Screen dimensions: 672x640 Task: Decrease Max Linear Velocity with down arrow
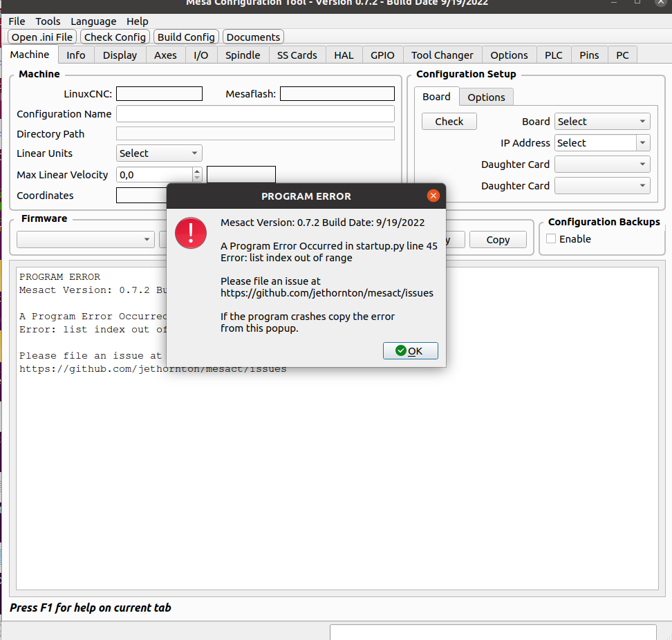point(197,178)
